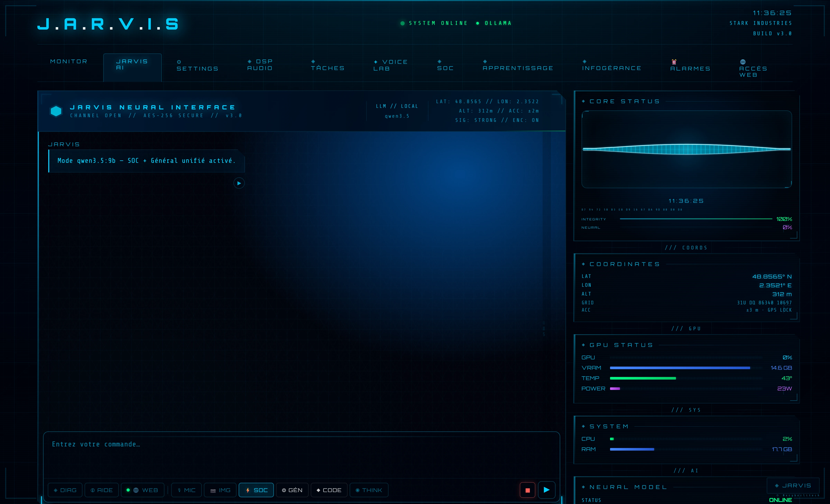Viewport: 830px width, 504px height.
Task: Enable the GÉN general mode
Action: [x=292, y=490]
